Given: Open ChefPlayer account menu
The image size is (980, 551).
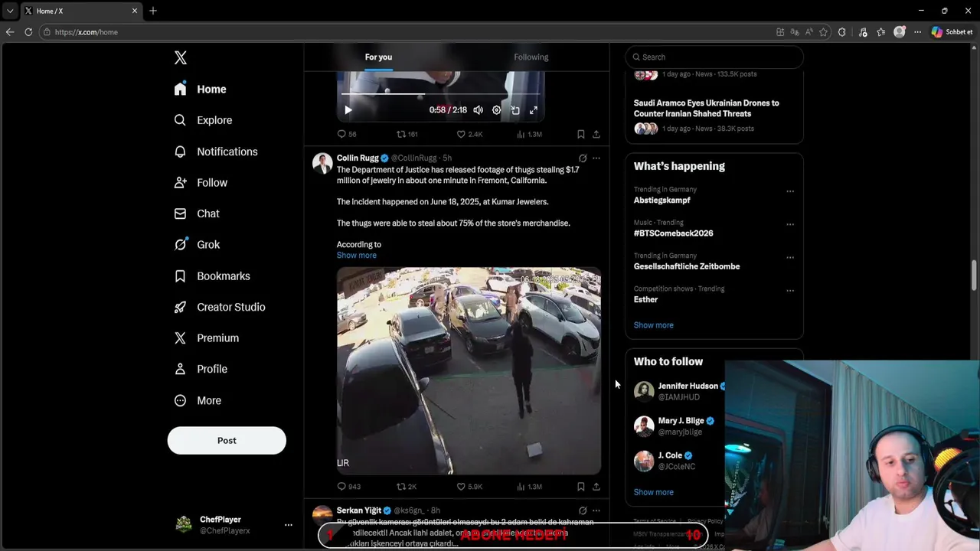Looking at the screenshot, I should click(x=234, y=525).
